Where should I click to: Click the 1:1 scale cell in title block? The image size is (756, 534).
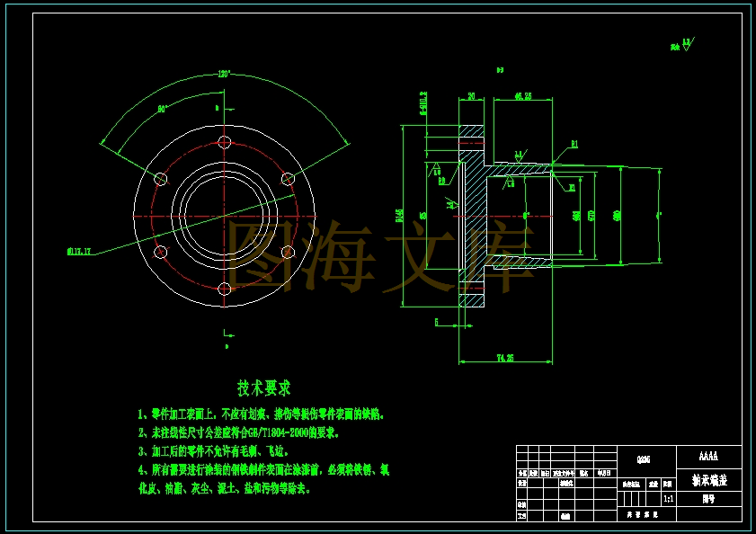point(668,499)
